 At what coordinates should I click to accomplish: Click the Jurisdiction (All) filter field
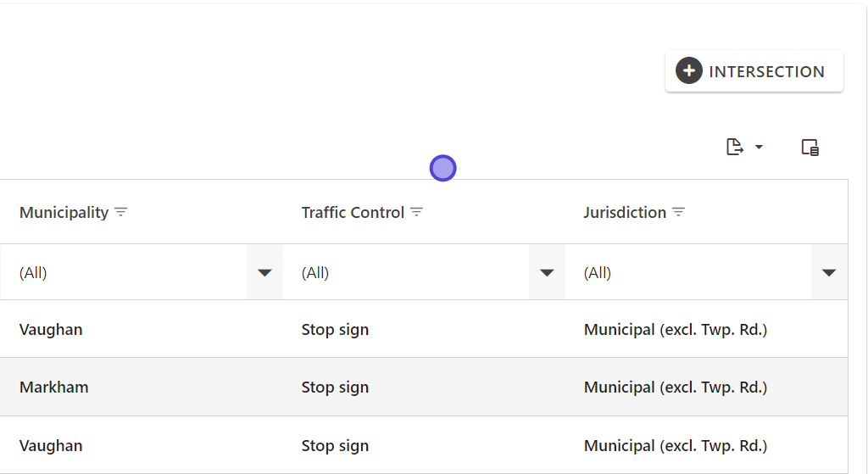click(x=688, y=272)
